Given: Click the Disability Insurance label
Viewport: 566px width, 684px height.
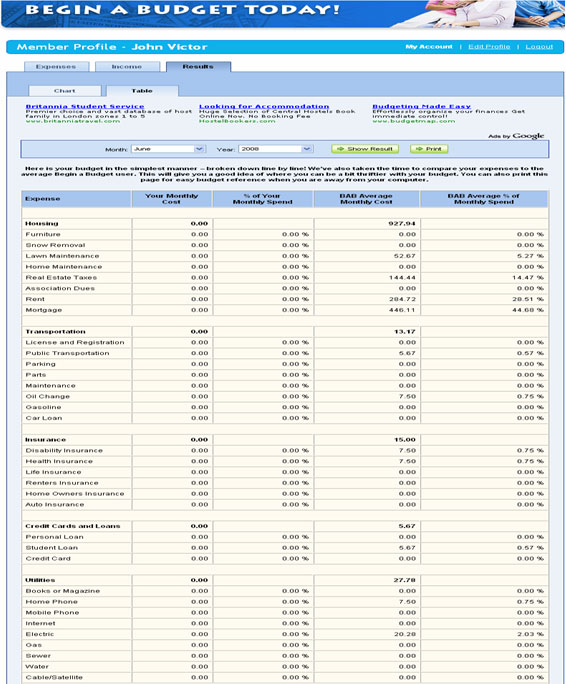Looking at the screenshot, I should click(64, 451).
